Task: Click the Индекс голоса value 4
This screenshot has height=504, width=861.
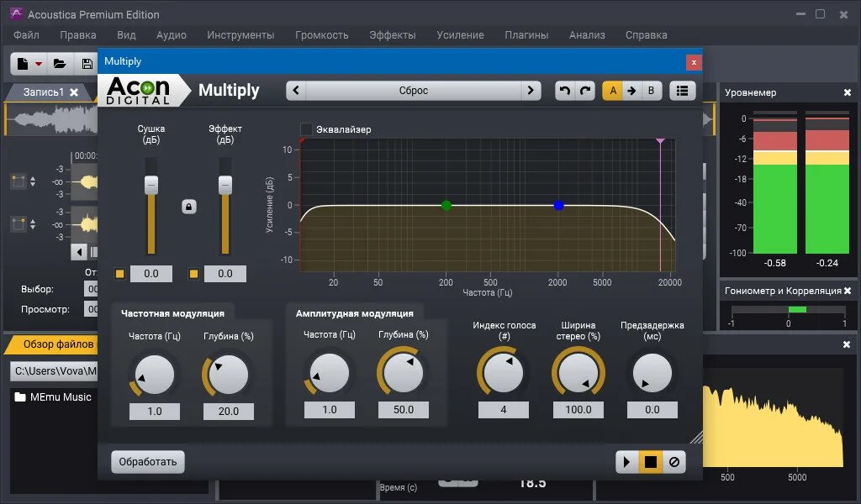Action: coord(504,410)
